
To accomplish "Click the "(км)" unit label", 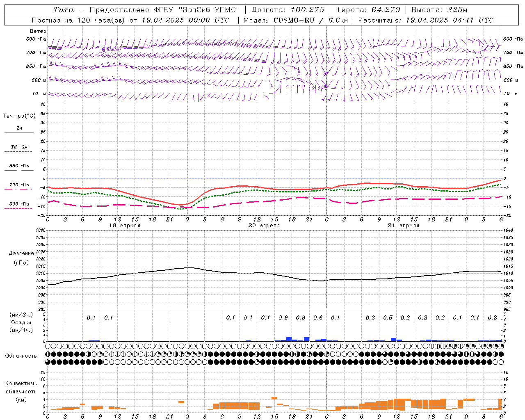I will click(21, 400).
